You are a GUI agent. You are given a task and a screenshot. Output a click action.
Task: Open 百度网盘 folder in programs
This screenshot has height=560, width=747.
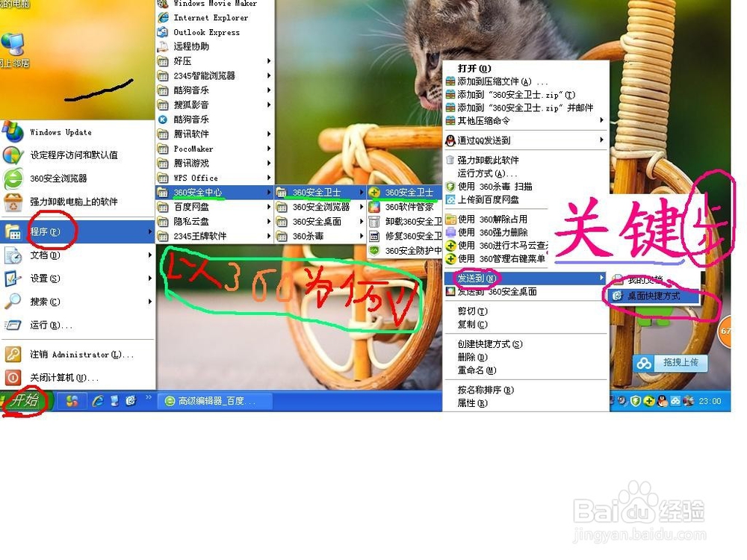click(215, 207)
